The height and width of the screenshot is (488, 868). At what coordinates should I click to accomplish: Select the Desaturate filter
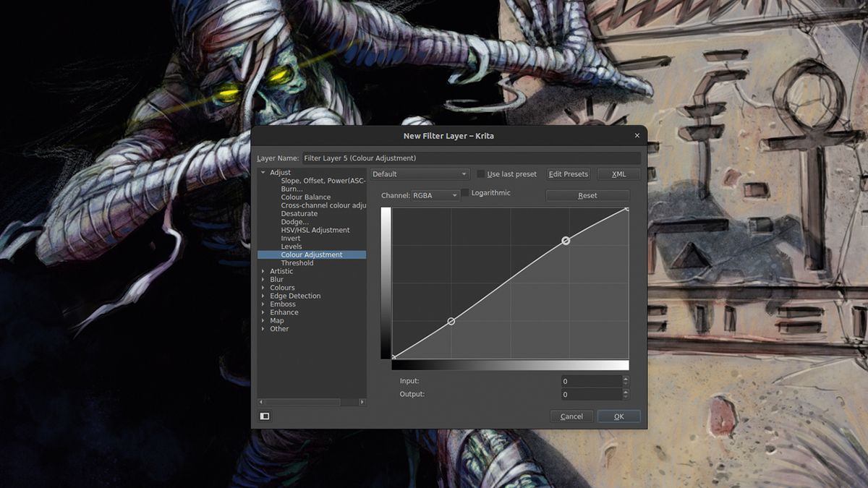point(298,213)
